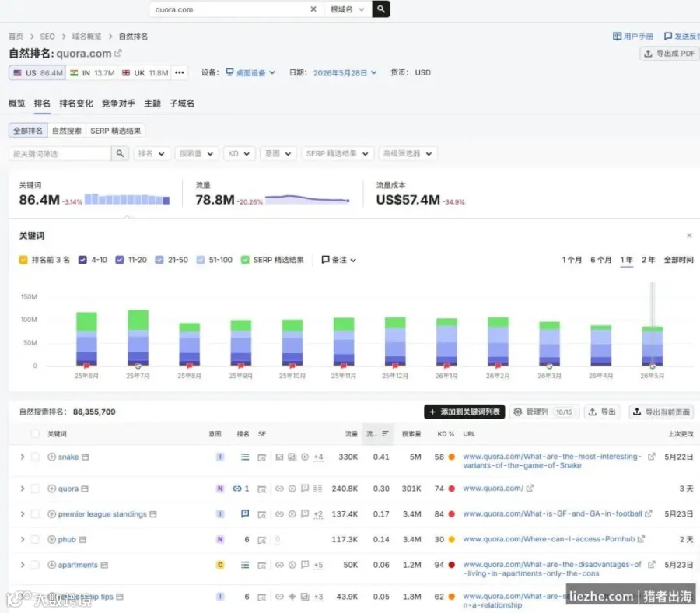Open desktop device dropdown
This screenshot has width=700, height=613.
(250, 72)
